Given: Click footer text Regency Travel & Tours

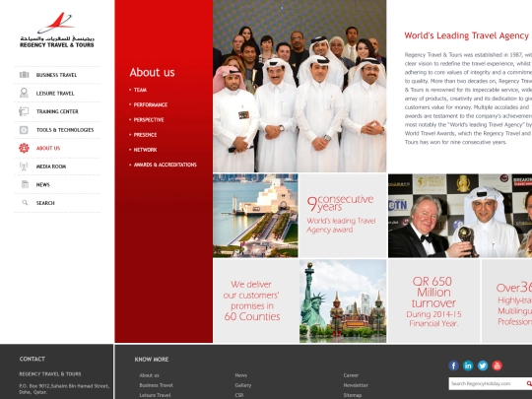Looking at the screenshot, I should pyautogui.click(x=50, y=374).
